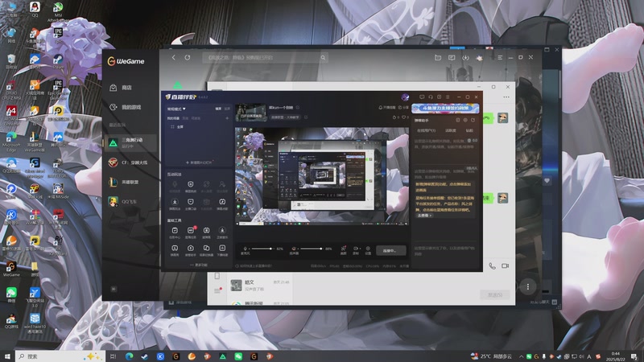Open Task View on the taskbar
The image size is (644, 362).
pos(114,356)
